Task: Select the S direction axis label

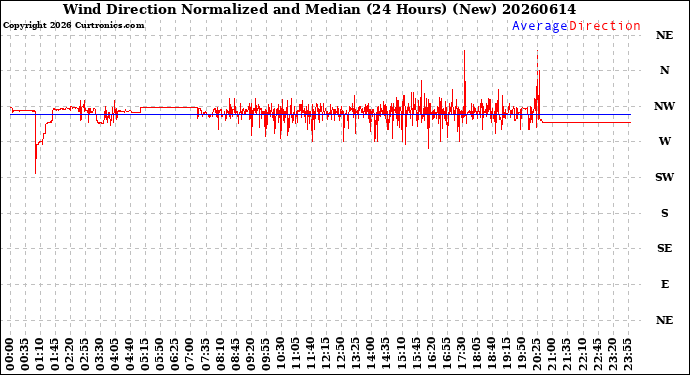Action: [664, 213]
